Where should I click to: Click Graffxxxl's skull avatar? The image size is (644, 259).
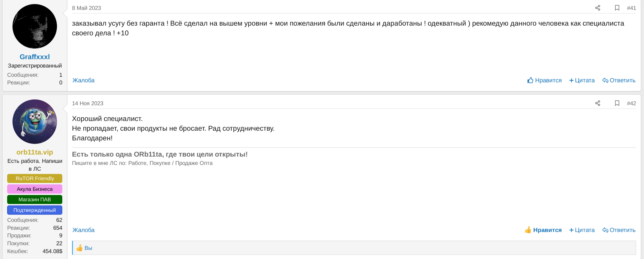tap(35, 26)
